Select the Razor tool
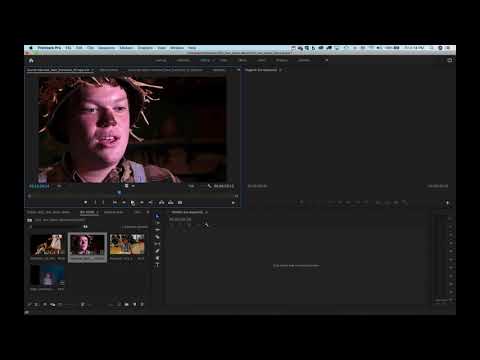480x360 pixels. click(157, 237)
